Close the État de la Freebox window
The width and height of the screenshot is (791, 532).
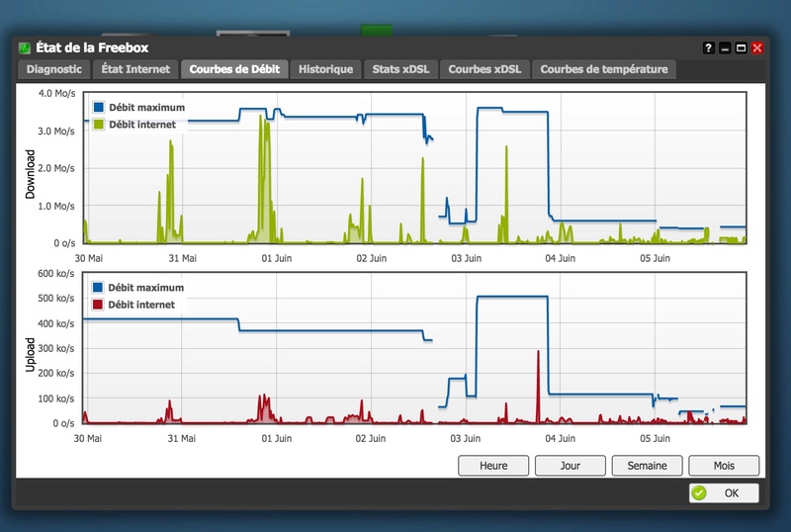pos(757,47)
